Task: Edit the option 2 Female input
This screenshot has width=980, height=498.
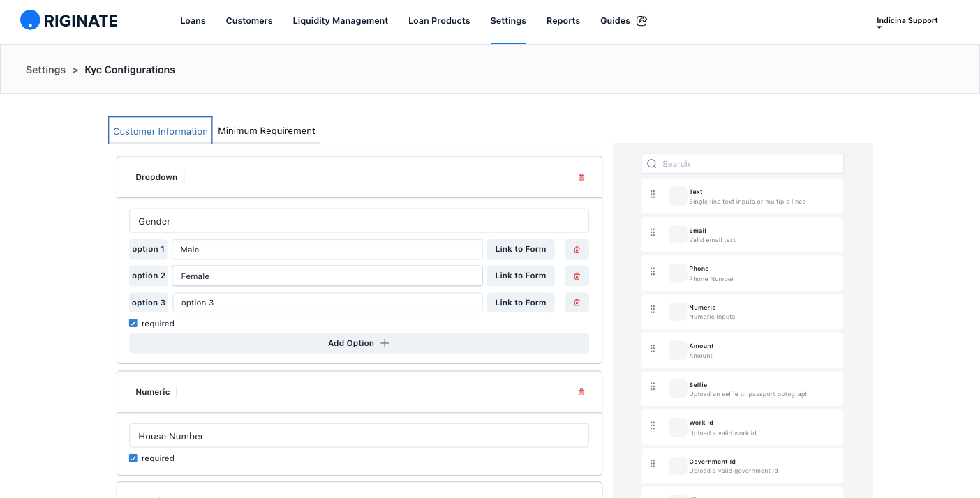Action: [327, 276]
